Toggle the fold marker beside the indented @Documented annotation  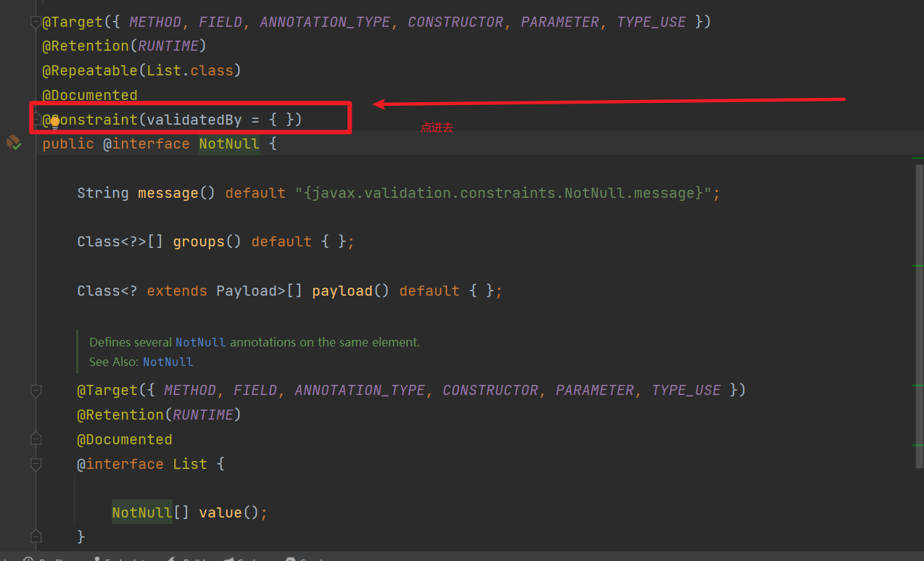pyautogui.click(x=36, y=438)
